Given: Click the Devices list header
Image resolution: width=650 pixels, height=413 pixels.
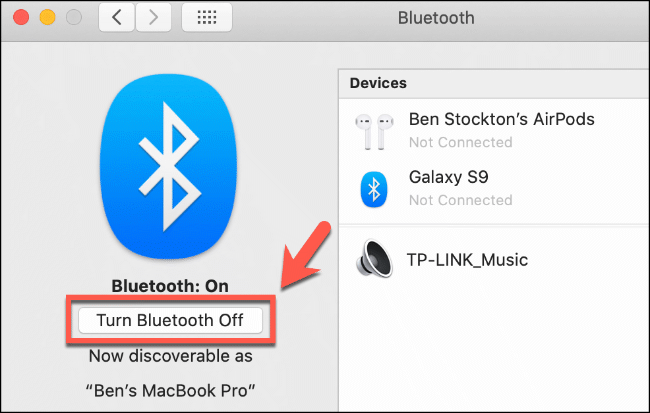Looking at the screenshot, I should pos(494,83).
